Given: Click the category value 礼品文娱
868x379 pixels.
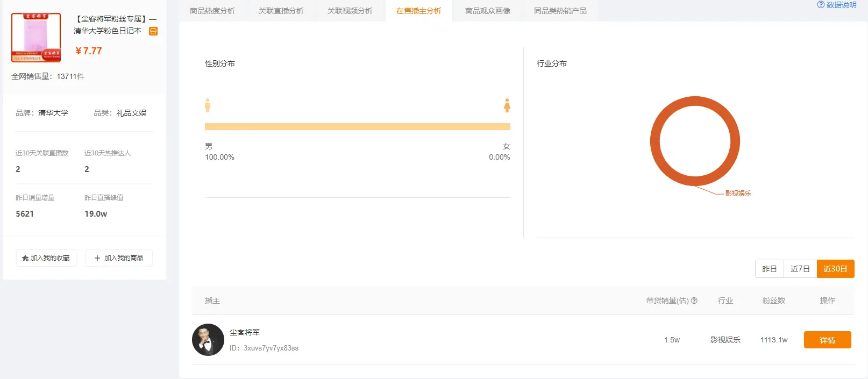Looking at the screenshot, I should tap(131, 113).
